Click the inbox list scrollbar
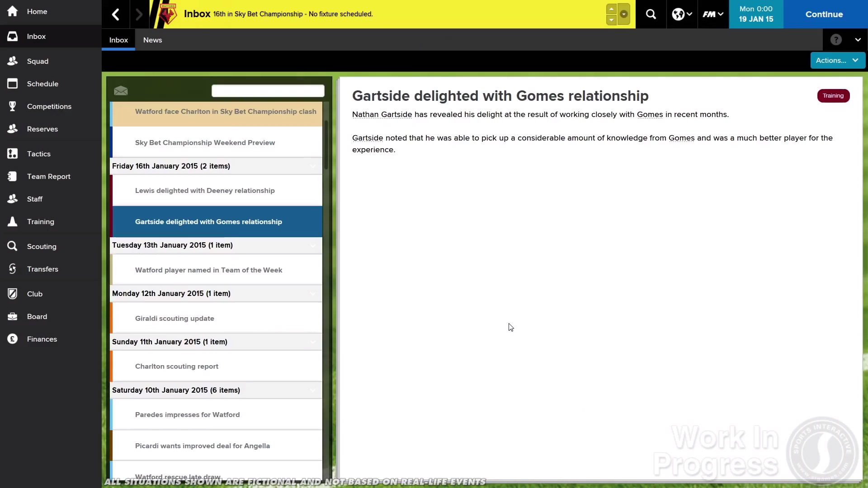The image size is (868, 488). (x=326, y=145)
